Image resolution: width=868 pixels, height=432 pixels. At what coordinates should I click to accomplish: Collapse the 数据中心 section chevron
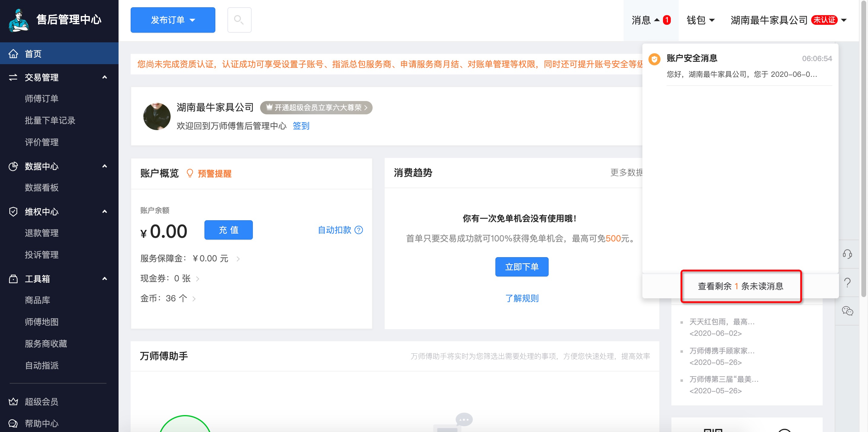click(104, 166)
